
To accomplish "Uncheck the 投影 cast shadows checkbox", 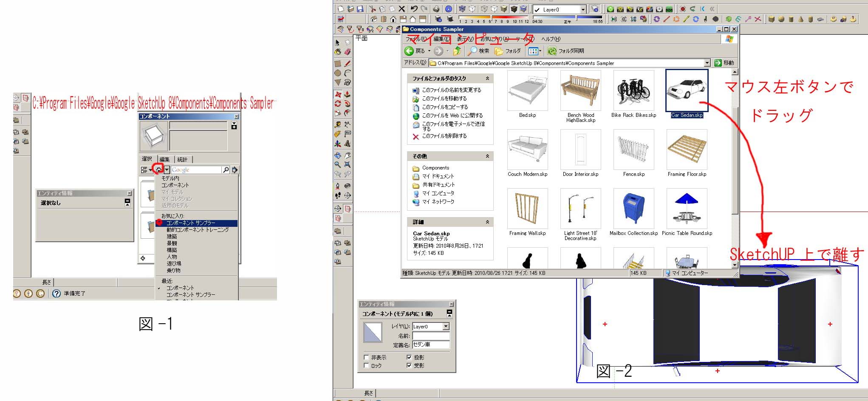I will click(409, 357).
